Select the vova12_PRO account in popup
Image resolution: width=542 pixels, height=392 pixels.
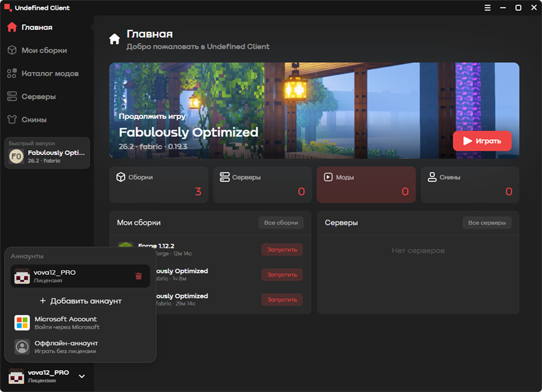click(x=80, y=276)
